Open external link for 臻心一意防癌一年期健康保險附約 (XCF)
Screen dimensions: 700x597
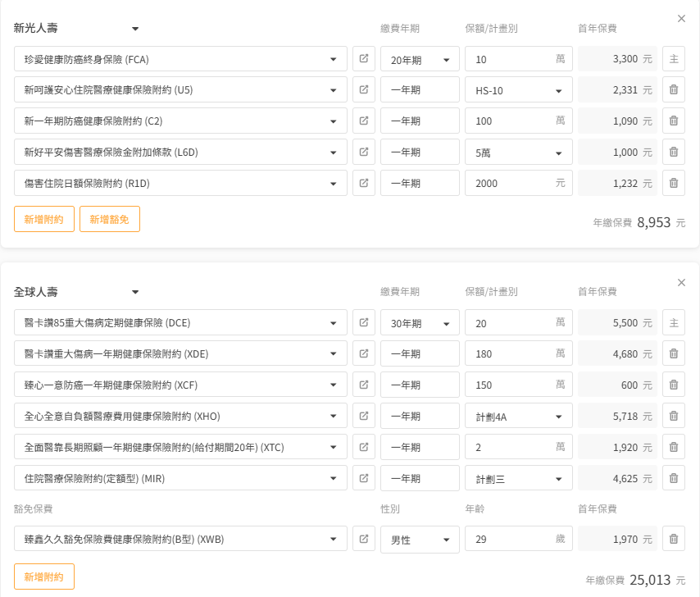[x=364, y=385]
